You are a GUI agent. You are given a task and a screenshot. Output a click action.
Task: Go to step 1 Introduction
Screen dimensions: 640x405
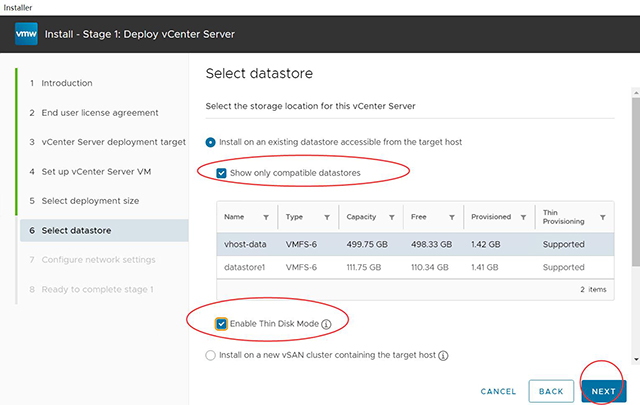pyautogui.click(x=67, y=83)
